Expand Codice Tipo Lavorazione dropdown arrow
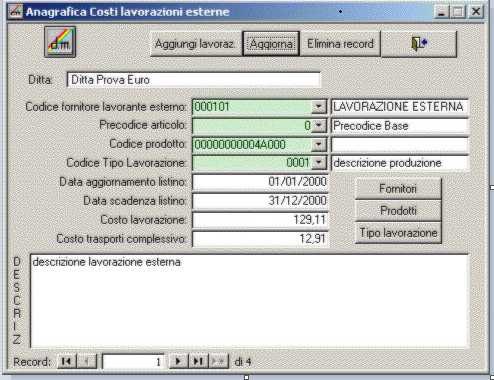This screenshot has width=494, height=380. 319,163
